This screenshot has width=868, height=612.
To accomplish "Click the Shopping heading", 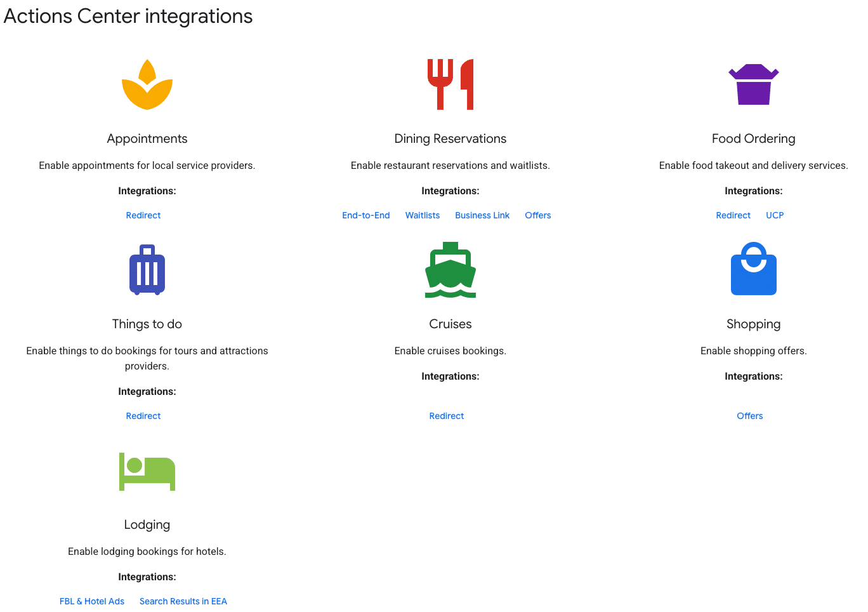I will click(754, 324).
